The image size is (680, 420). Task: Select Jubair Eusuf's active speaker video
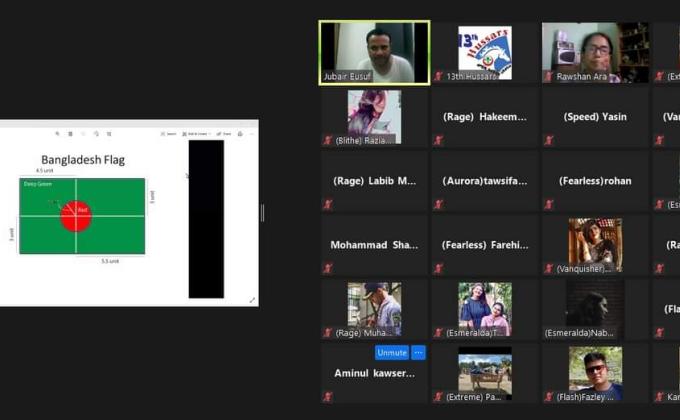374,52
